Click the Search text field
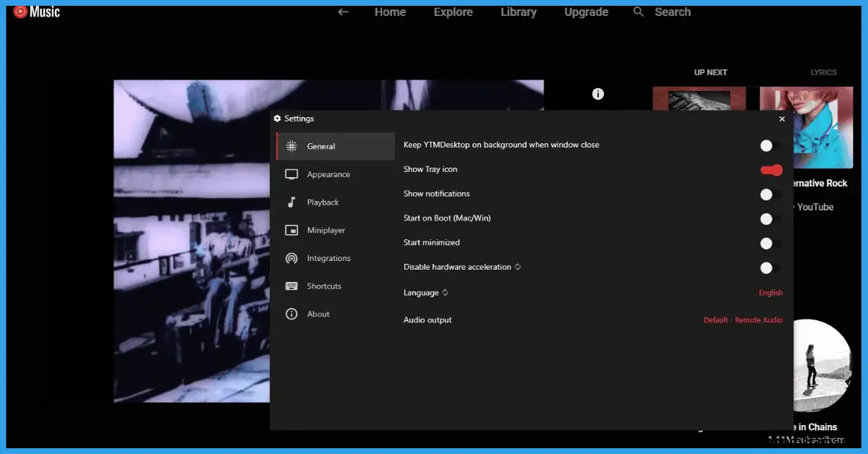Image resolution: width=868 pixels, height=454 pixels. pyautogui.click(x=673, y=12)
